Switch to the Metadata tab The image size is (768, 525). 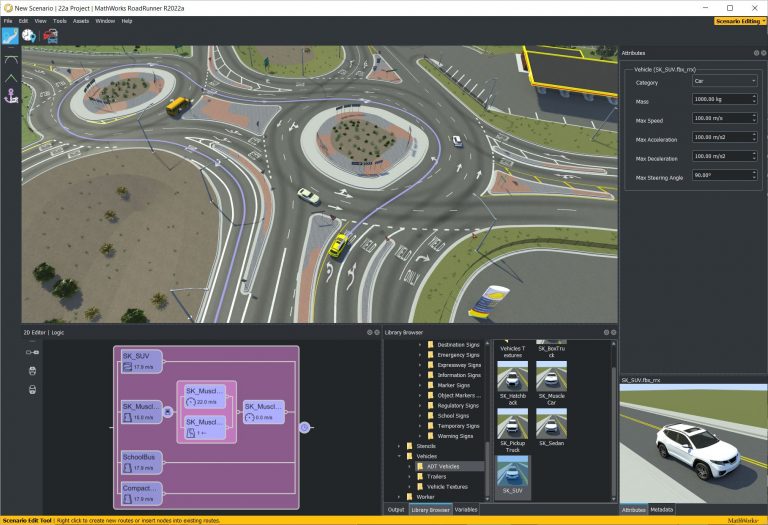662,509
